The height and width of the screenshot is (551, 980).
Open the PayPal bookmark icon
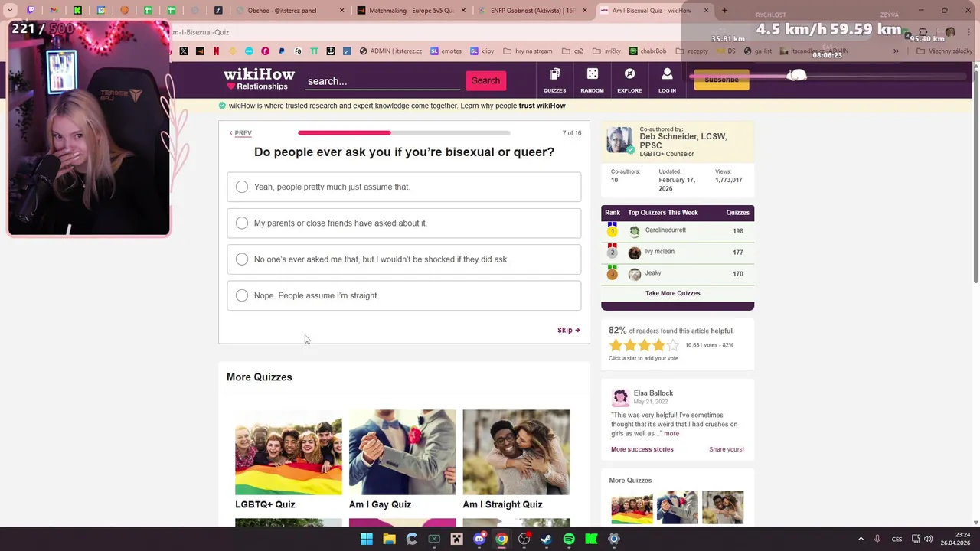tap(282, 51)
